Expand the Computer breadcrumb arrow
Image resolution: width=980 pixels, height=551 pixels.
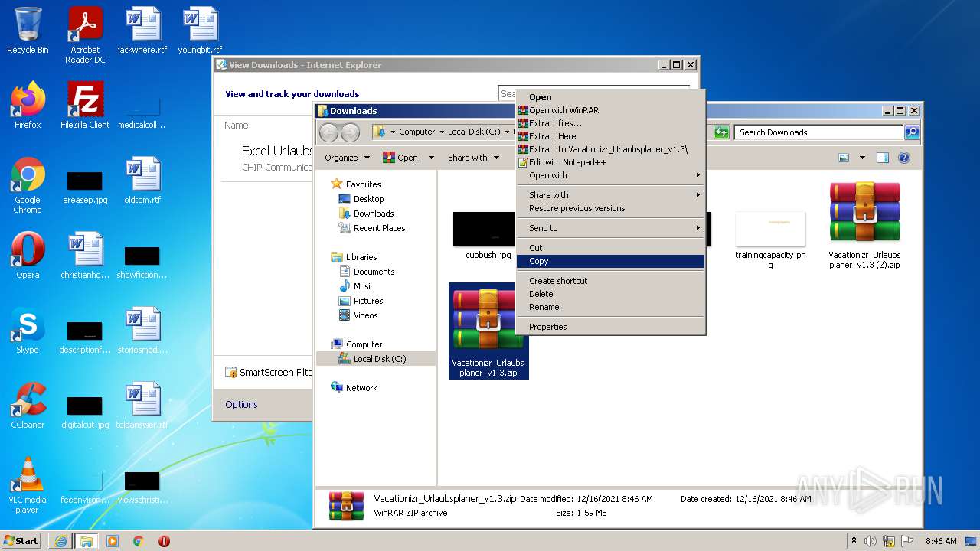pyautogui.click(x=442, y=132)
